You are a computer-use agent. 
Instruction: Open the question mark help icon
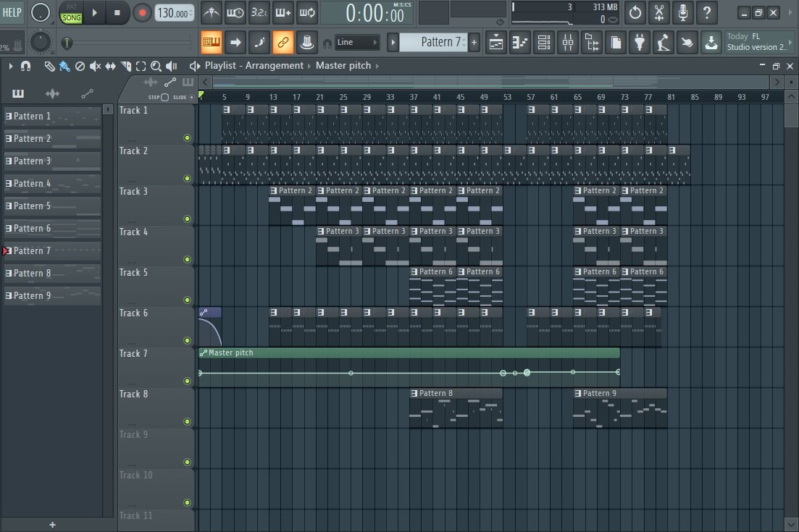tap(707, 13)
